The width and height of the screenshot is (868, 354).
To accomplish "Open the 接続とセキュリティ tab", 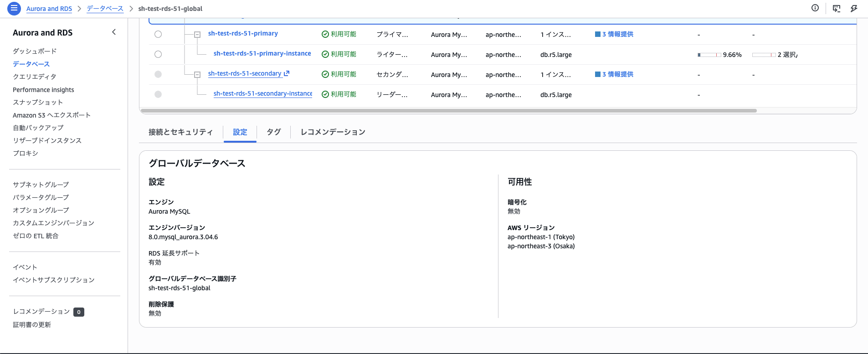I will pyautogui.click(x=180, y=132).
